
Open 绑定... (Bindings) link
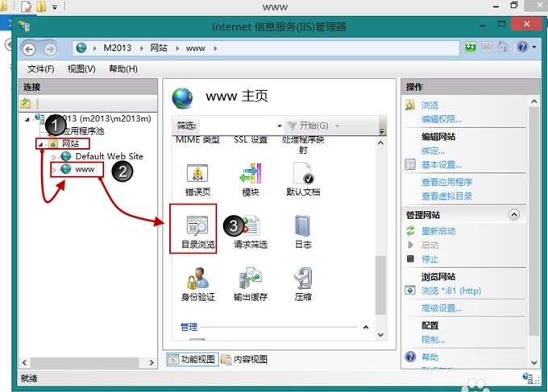(433, 151)
